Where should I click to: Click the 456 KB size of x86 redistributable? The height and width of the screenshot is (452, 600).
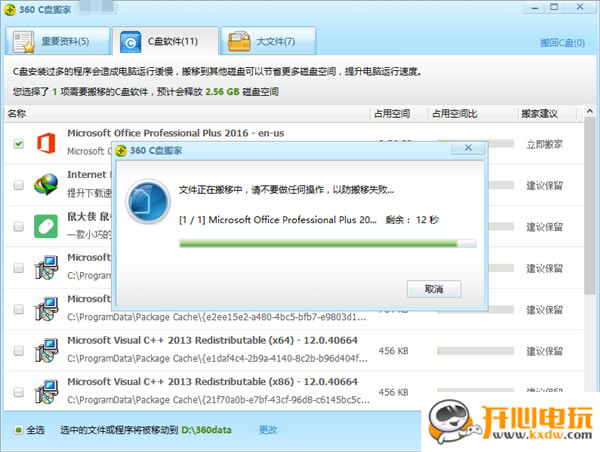click(x=393, y=392)
